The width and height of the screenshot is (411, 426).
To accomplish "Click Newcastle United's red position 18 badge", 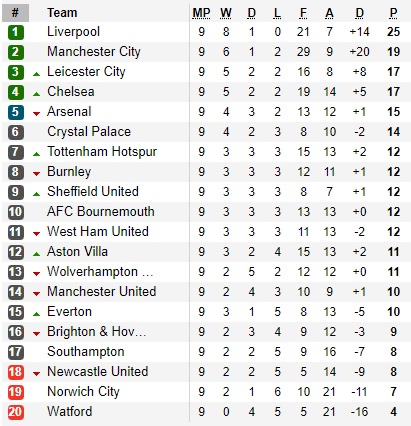I will point(15,372).
